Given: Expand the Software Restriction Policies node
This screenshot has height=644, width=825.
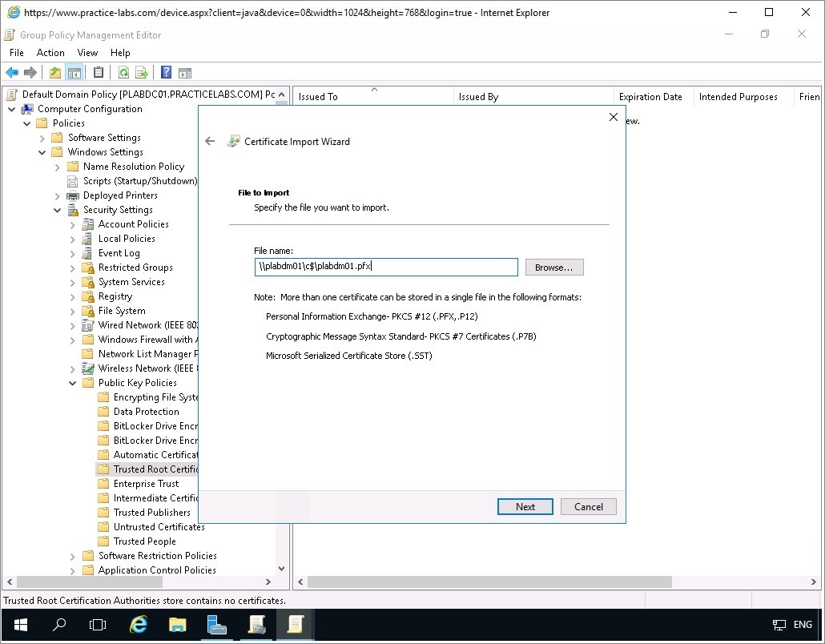Looking at the screenshot, I should pos(73,556).
